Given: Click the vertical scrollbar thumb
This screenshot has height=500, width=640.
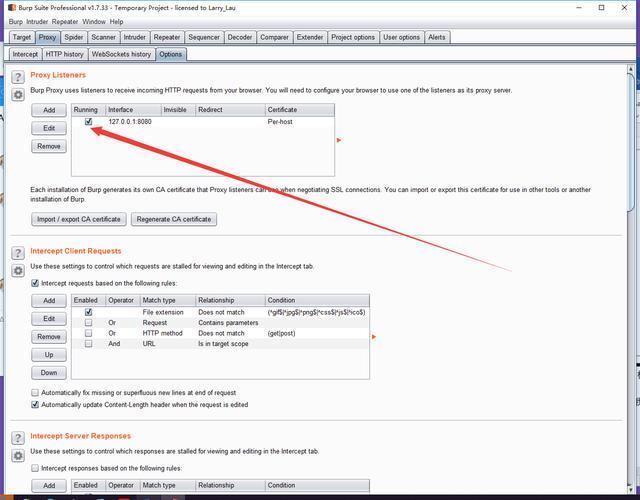Looking at the screenshot, I should (631, 143).
